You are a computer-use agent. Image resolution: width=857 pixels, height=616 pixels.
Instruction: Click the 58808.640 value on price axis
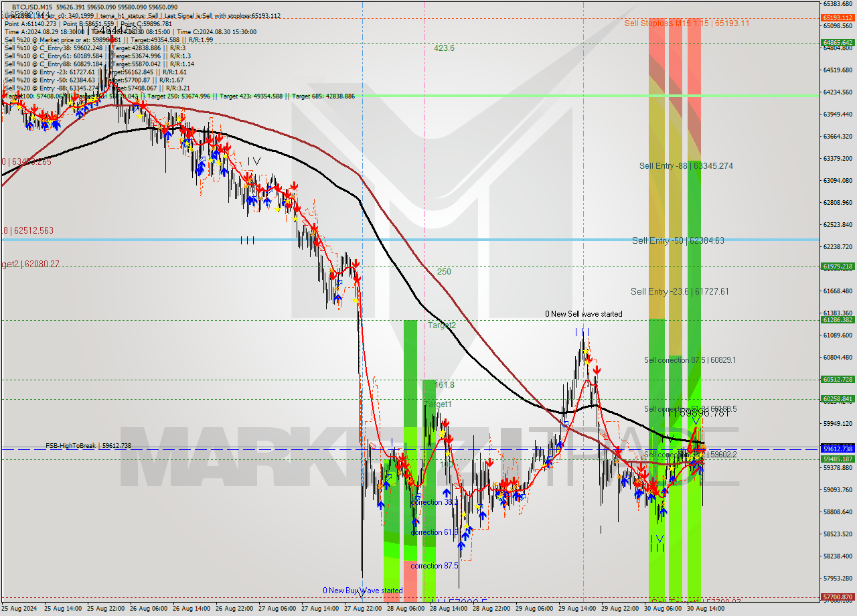[838, 512]
